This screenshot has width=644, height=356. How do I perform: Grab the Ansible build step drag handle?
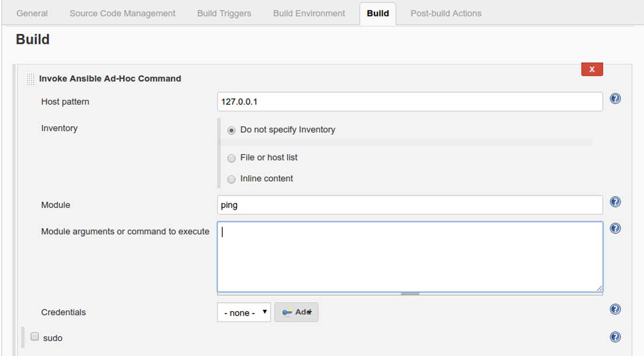tap(30, 79)
